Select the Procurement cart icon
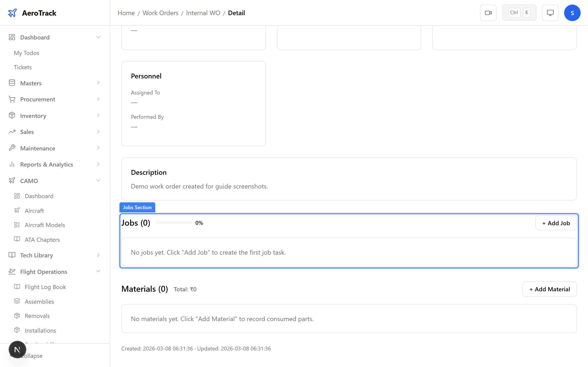This screenshot has width=588, height=367. pos(12,99)
